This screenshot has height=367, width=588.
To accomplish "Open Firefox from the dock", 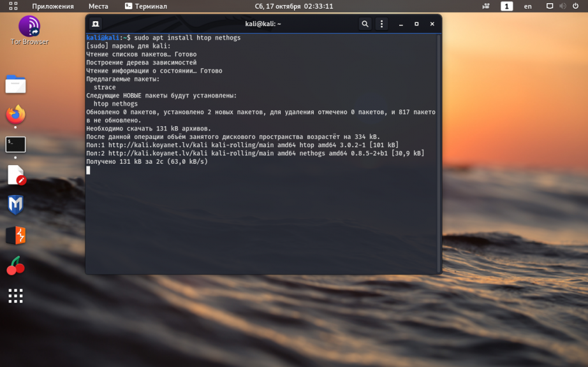I will tap(15, 115).
